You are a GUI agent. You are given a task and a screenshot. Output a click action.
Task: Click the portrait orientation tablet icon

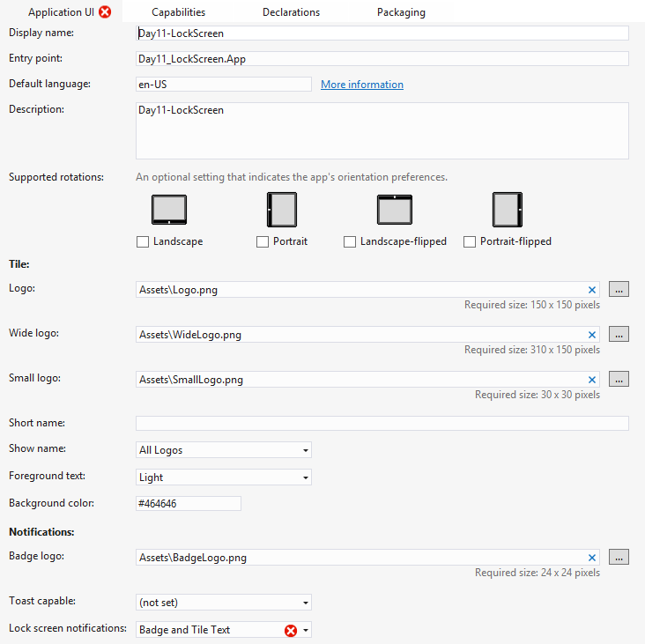coord(282,211)
